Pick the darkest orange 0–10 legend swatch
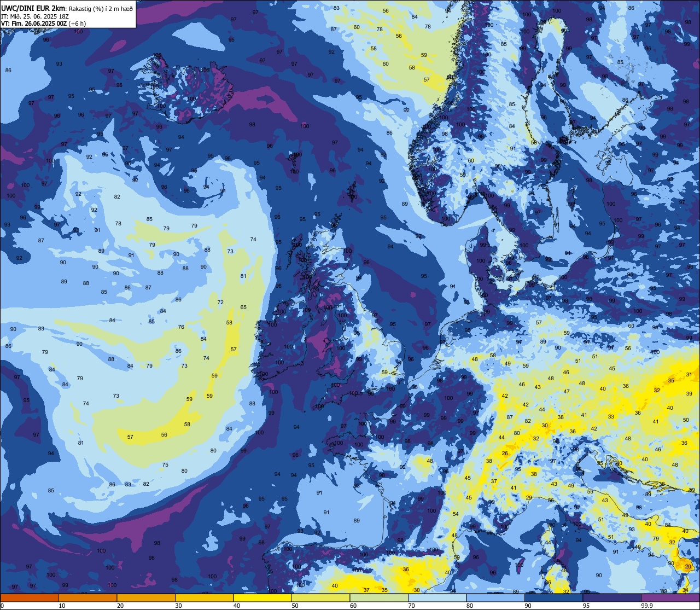 [x=30, y=597]
